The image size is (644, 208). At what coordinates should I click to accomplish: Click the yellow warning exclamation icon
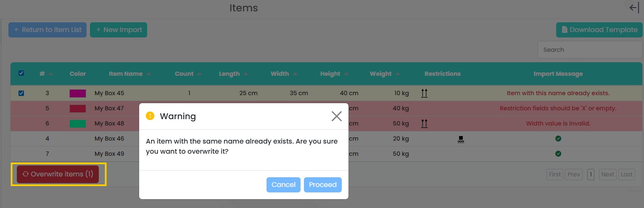pyautogui.click(x=150, y=116)
